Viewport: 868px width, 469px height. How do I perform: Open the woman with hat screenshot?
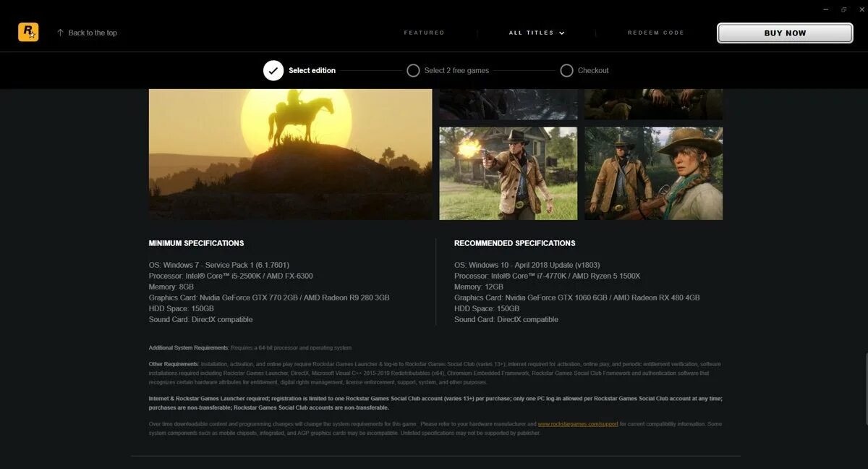[x=653, y=173]
